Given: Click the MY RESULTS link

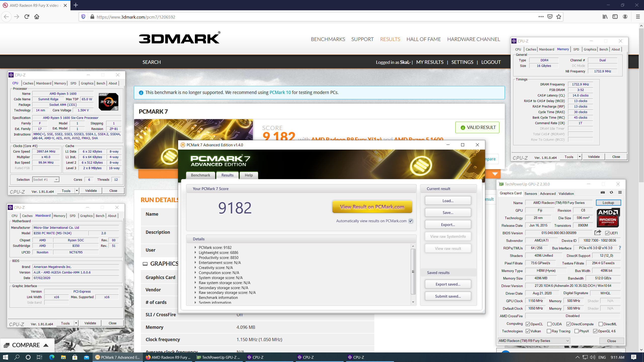Looking at the screenshot, I should point(430,62).
